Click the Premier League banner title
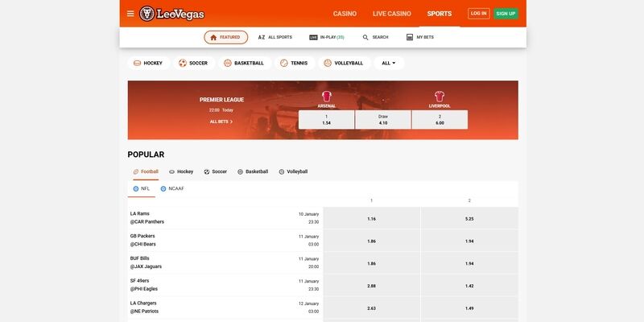Viewport: 644px width, 322px height. (x=222, y=100)
